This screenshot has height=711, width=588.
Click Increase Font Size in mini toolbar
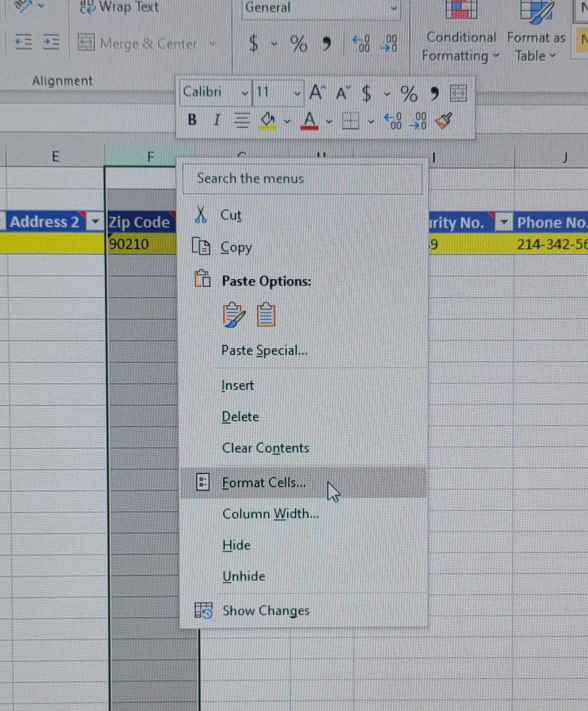[x=317, y=93]
